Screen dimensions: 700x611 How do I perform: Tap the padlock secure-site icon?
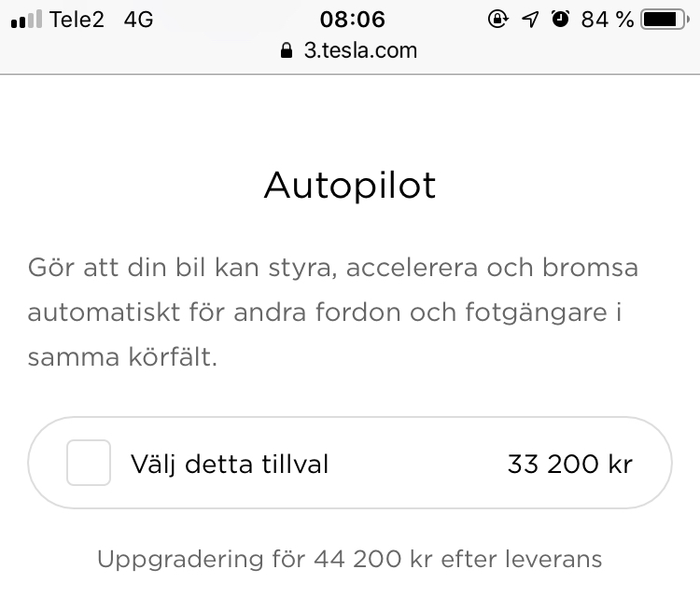point(287,50)
